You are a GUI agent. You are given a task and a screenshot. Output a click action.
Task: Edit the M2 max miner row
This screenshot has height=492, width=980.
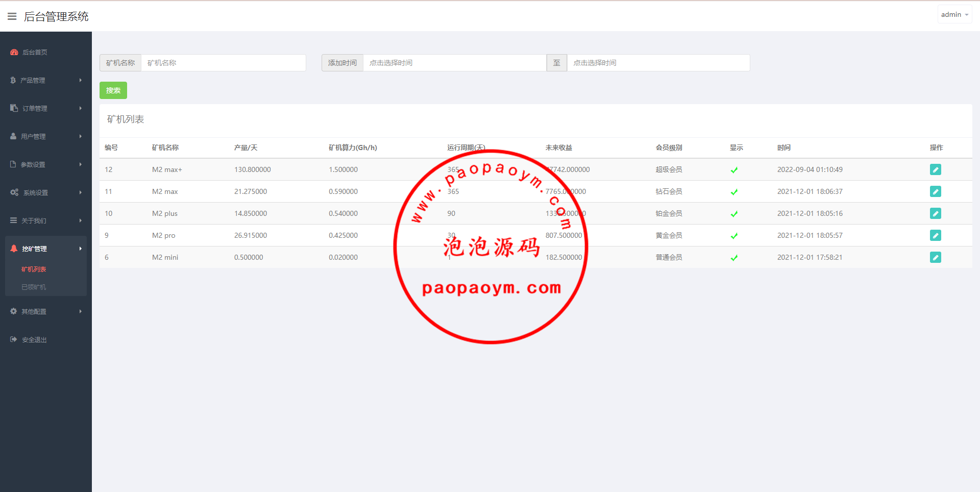[936, 191]
